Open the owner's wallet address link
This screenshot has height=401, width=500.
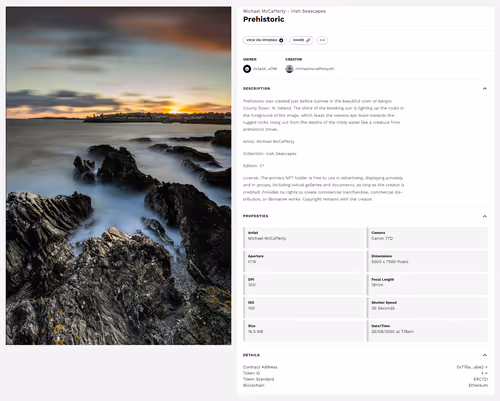265,69
